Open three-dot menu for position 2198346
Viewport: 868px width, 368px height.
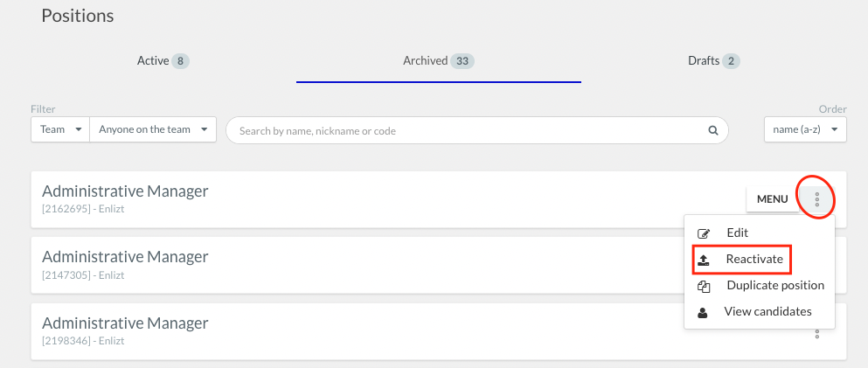pos(816,334)
